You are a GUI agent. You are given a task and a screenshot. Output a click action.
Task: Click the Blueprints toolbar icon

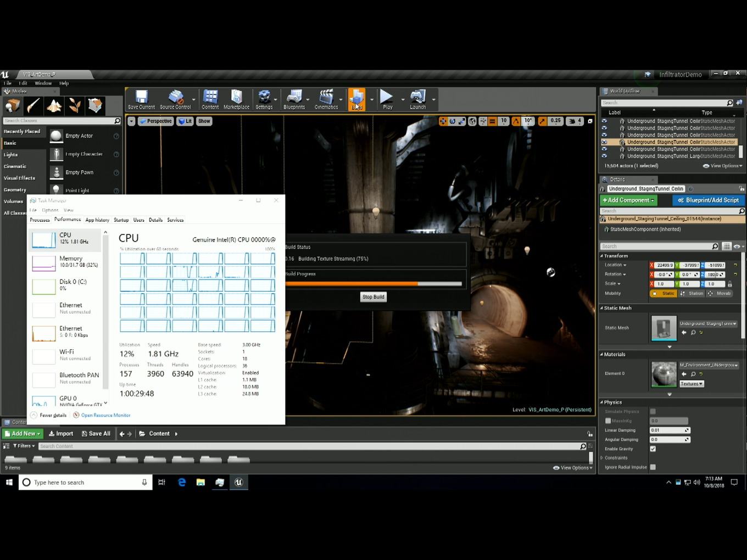point(294,99)
